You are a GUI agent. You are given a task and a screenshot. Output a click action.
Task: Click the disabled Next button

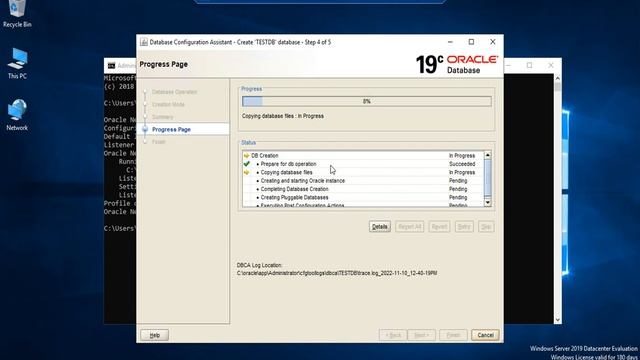(421, 335)
